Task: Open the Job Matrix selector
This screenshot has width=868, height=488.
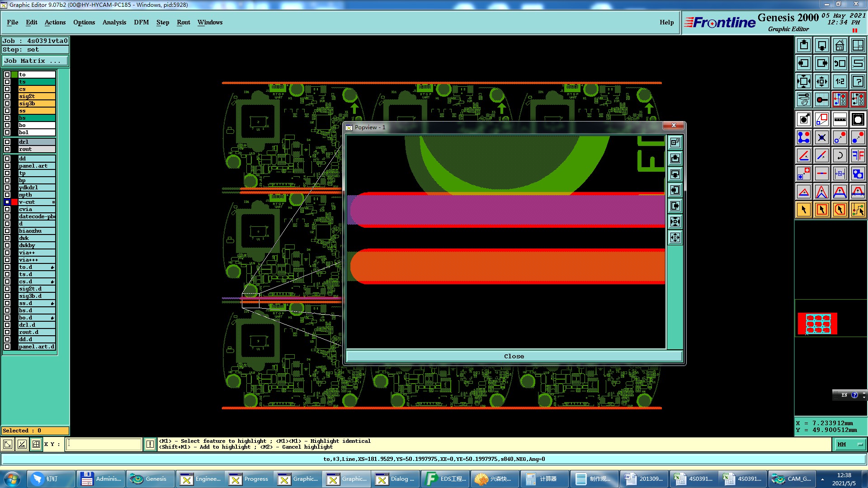Action: (x=35, y=61)
